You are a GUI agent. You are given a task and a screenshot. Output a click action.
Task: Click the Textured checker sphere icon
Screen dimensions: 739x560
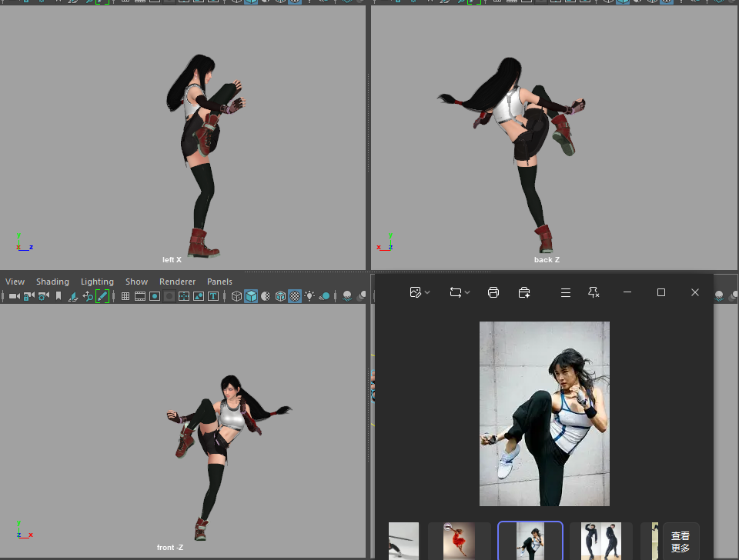click(x=295, y=296)
